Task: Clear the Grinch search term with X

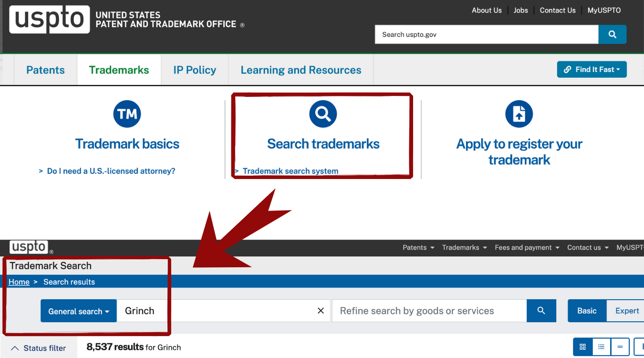Action: tap(321, 311)
